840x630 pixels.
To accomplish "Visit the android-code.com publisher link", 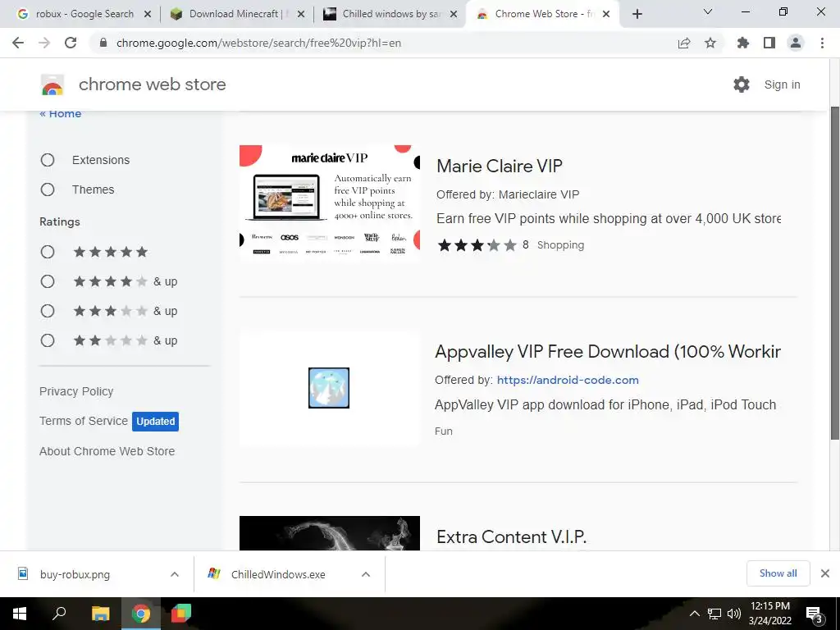I will [x=568, y=380].
